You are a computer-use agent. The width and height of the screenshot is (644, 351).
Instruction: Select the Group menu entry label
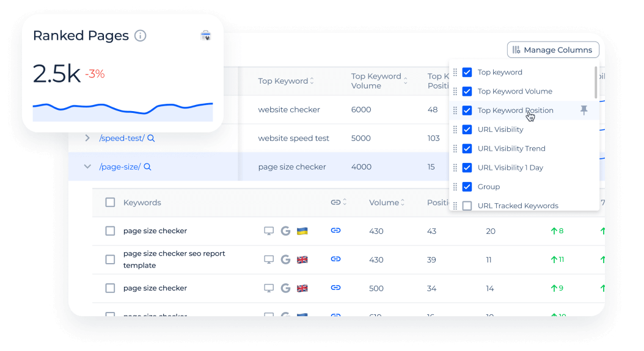[489, 187]
